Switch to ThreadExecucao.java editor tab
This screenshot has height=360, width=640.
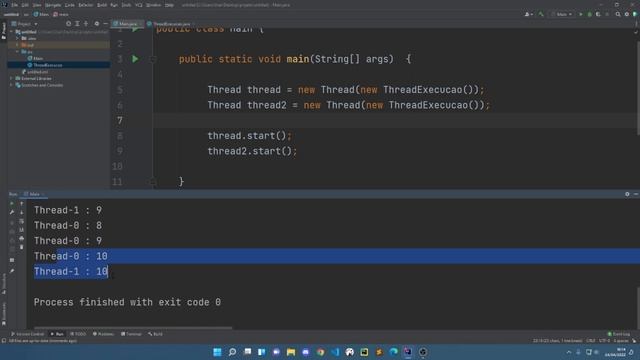tap(171, 24)
